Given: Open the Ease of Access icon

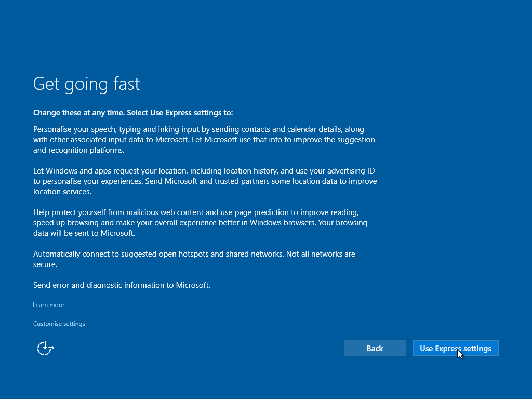Looking at the screenshot, I should click(46, 348).
